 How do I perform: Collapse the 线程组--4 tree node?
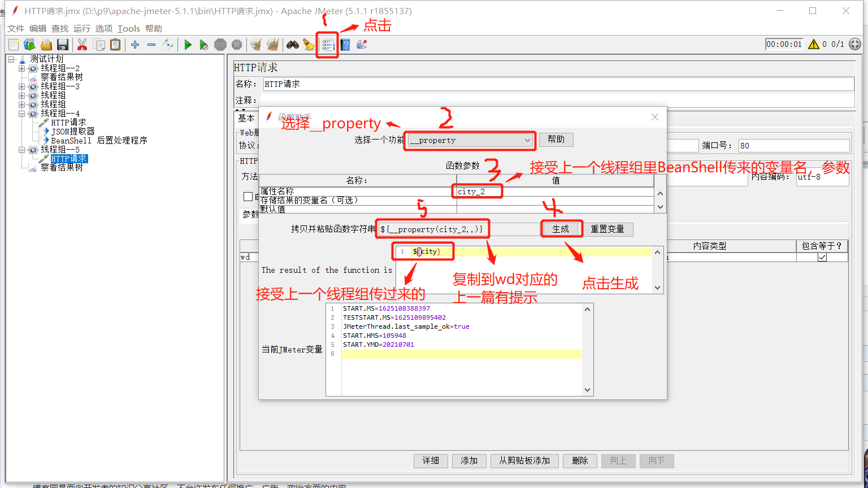(x=22, y=114)
